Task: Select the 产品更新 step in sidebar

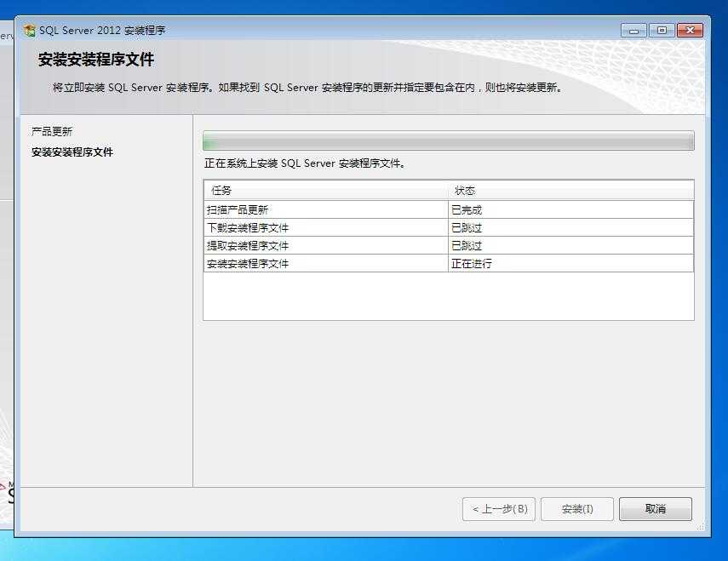Action: (52, 131)
